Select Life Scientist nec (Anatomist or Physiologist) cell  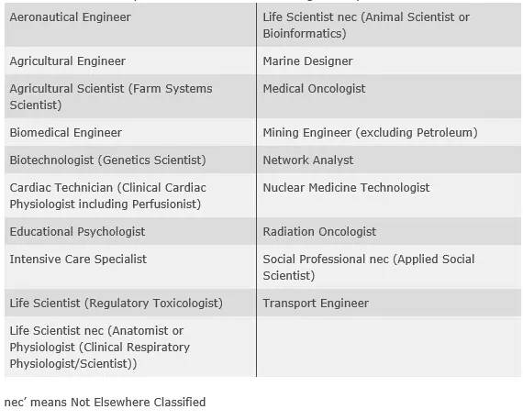pyautogui.click(x=130, y=347)
